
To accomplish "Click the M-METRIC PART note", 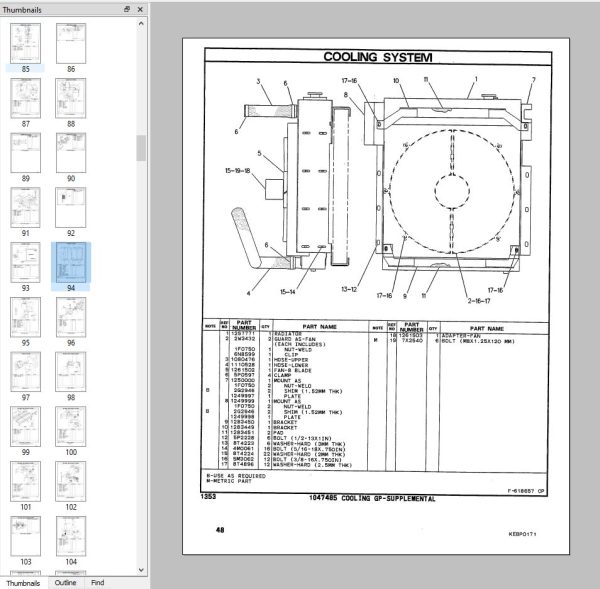I will 229,481.
